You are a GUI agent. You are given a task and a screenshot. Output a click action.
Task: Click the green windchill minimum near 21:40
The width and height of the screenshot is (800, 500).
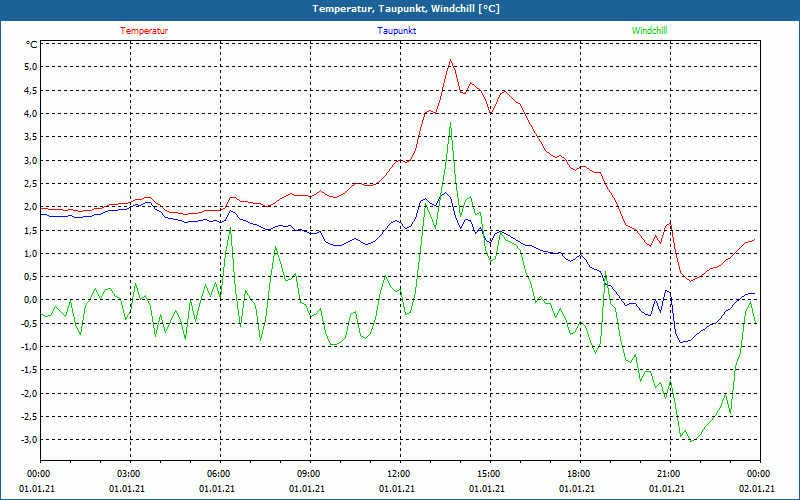(x=691, y=441)
